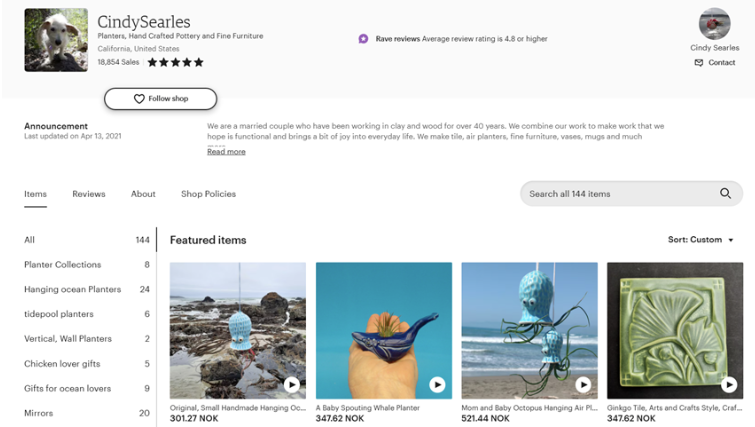Expand announcement with Read more
This screenshot has width=755, height=427.
pyautogui.click(x=226, y=152)
